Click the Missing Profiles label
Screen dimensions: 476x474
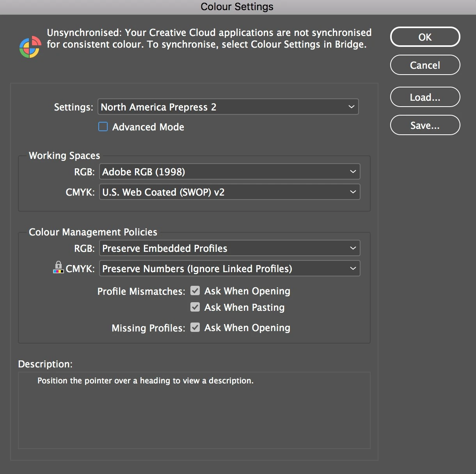point(148,328)
